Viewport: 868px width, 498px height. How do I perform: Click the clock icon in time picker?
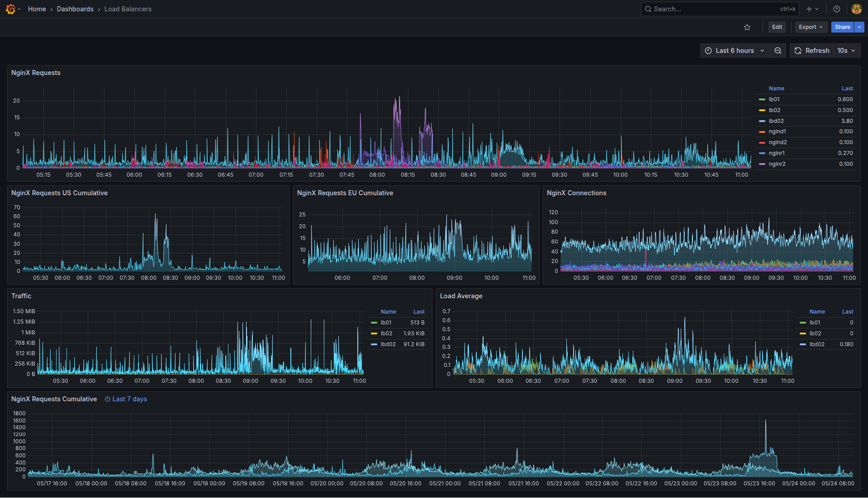click(708, 51)
